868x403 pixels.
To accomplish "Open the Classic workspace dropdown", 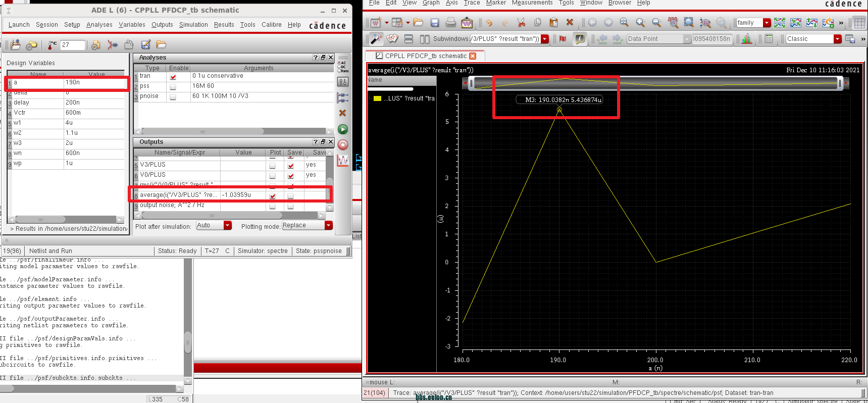I will click(x=838, y=39).
